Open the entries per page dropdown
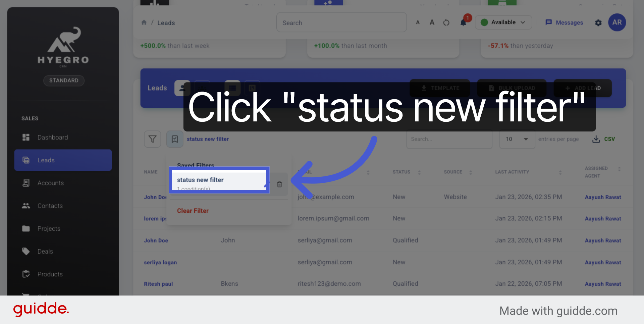Viewport: 644px width, 324px height. click(x=517, y=139)
